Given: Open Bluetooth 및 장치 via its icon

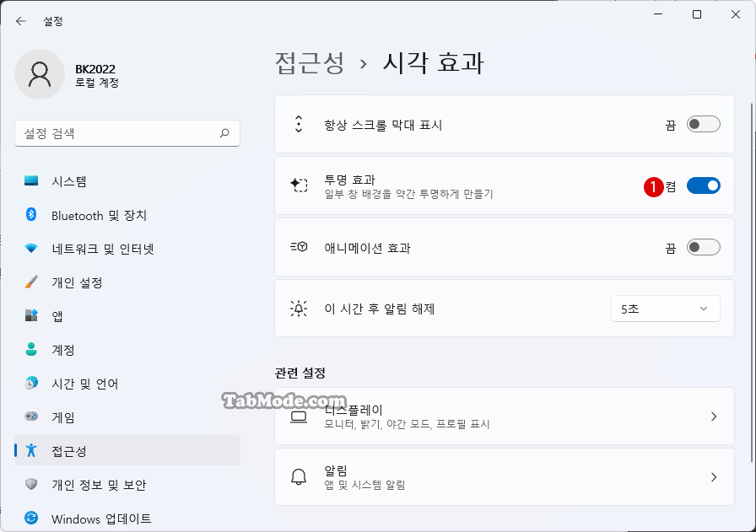Looking at the screenshot, I should pyautogui.click(x=31, y=214).
